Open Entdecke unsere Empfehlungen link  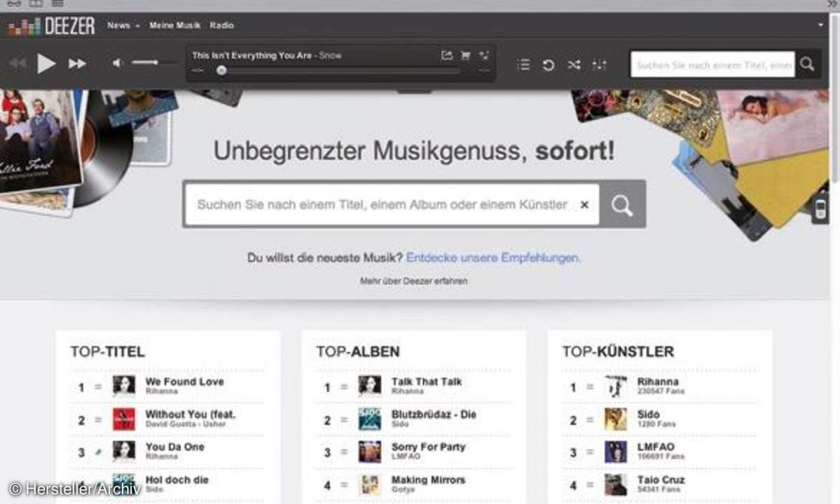493,258
